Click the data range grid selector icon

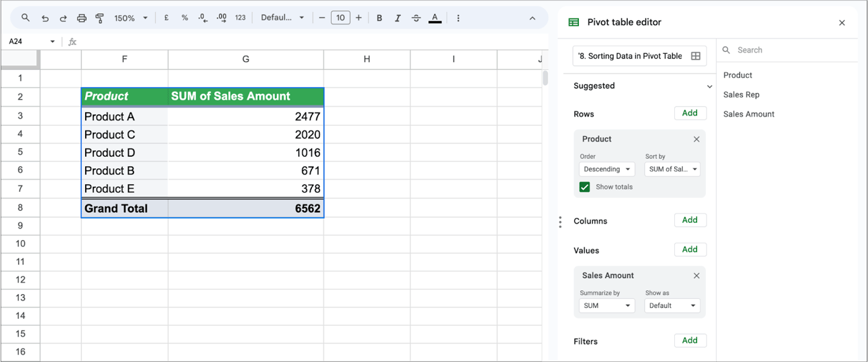click(696, 56)
